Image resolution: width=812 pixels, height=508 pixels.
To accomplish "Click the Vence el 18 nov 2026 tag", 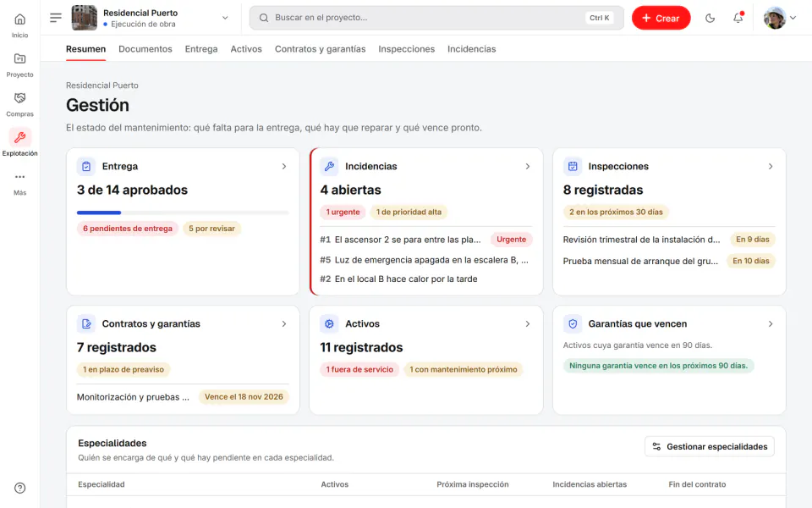I will click(x=244, y=397).
